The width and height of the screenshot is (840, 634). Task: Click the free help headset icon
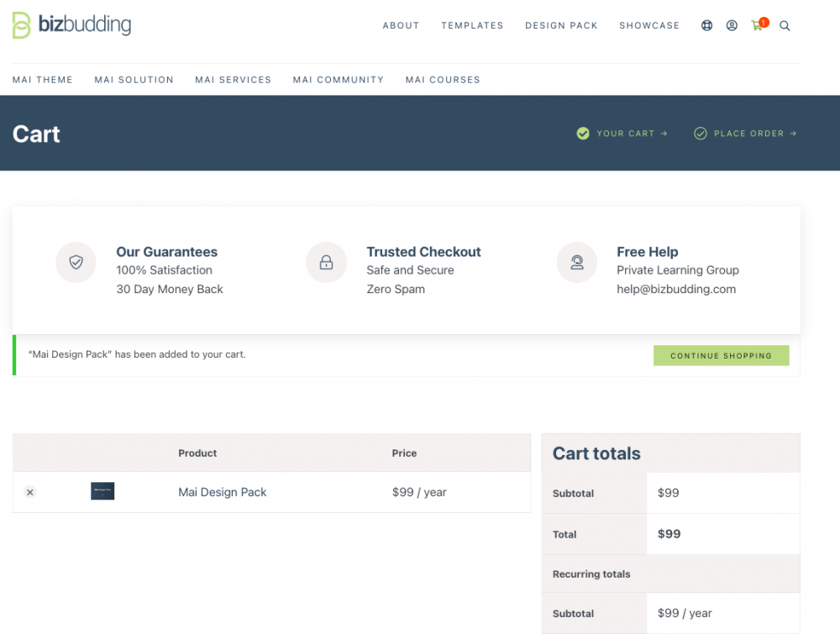coord(577,262)
